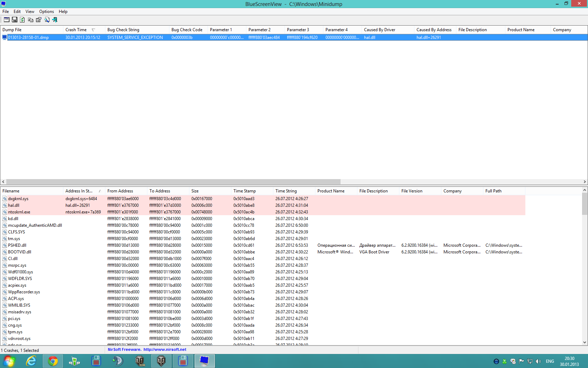Open the Options menu
This screenshot has height=368, width=588.
click(x=46, y=12)
